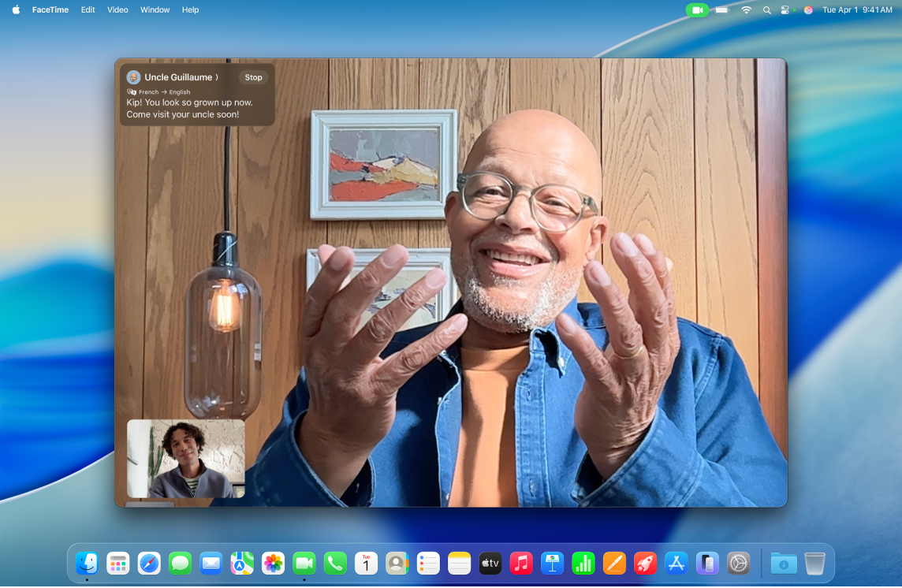
Task: Click the translate icon near French to English
Action: point(132,91)
